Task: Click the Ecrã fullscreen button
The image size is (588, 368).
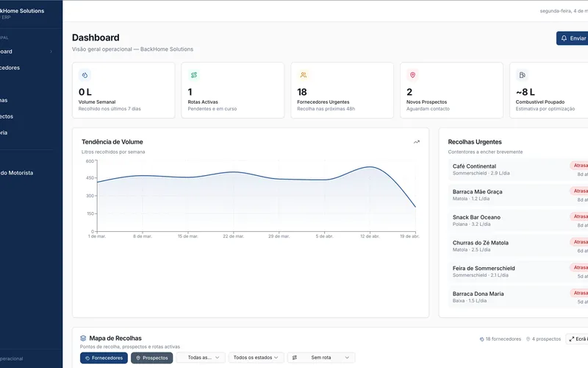Action: [x=577, y=339]
